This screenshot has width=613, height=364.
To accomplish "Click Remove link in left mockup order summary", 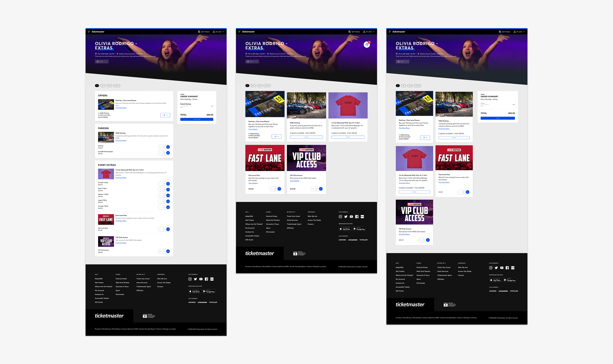I will click(181, 107).
